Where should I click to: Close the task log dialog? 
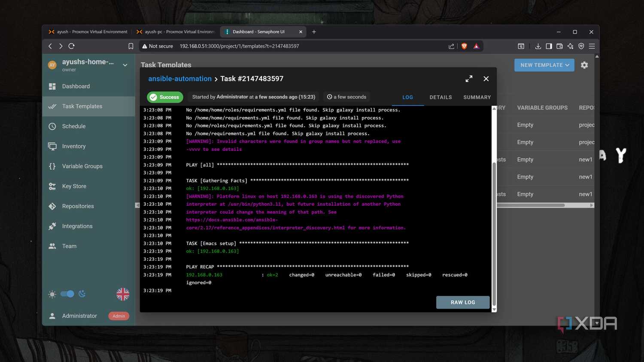pyautogui.click(x=486, y=79)
